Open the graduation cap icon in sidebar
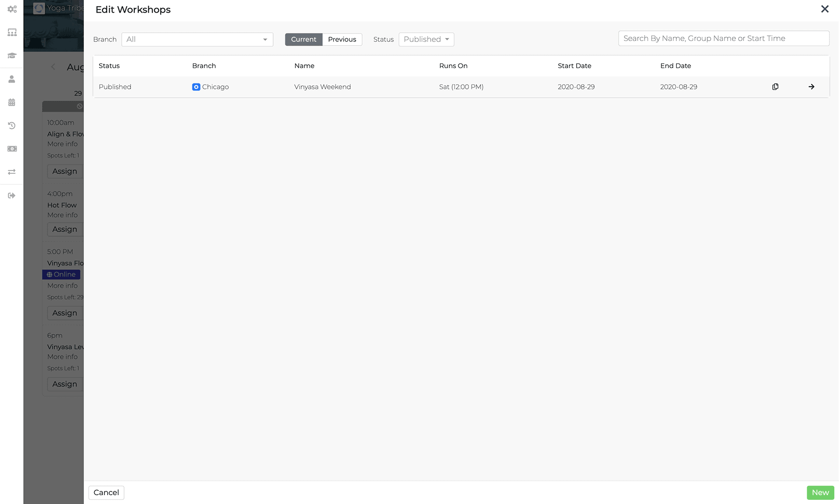This screenshot has width=839, height=504. click(x=12, y=56)
